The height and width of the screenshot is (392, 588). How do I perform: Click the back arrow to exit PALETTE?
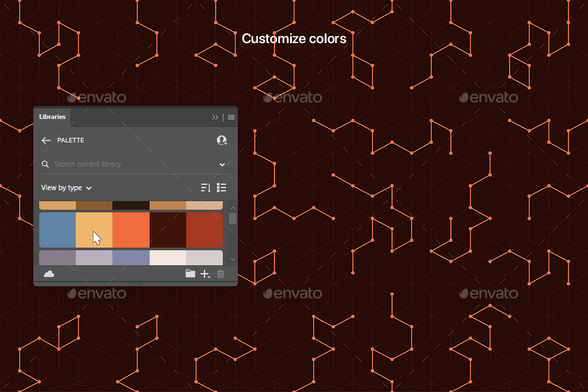click(46, 140)
